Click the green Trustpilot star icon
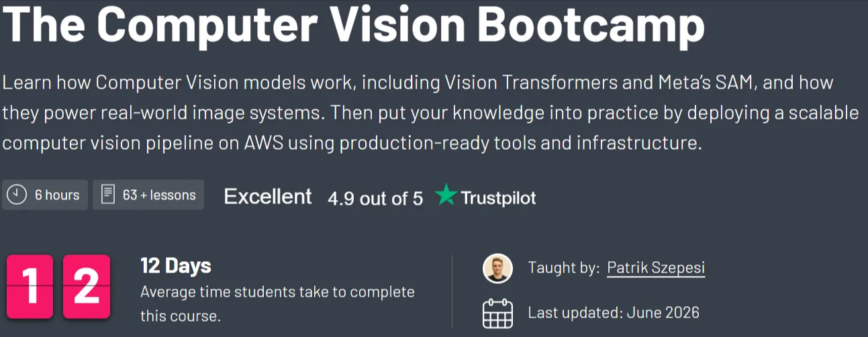Screen dimensions: 868x337 point(446,195)
